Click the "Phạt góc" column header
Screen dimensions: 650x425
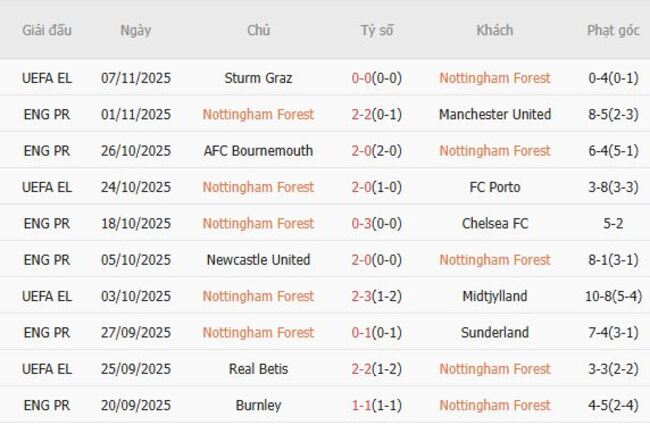613,30
